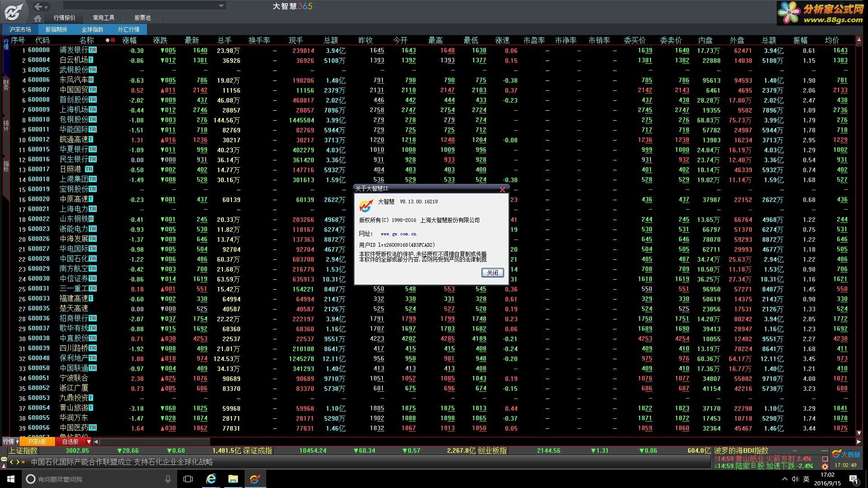
Task: Open the 股票池 menu
Action: [142, 18]
